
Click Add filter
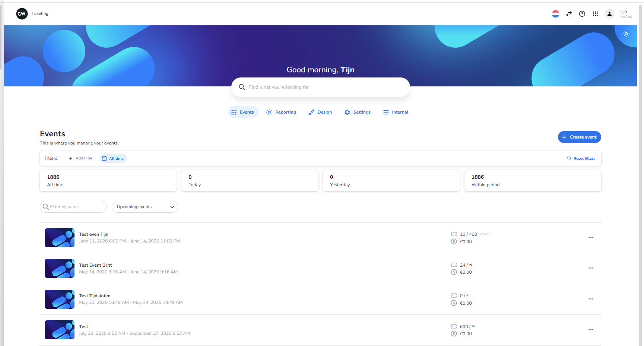[81, 158]
